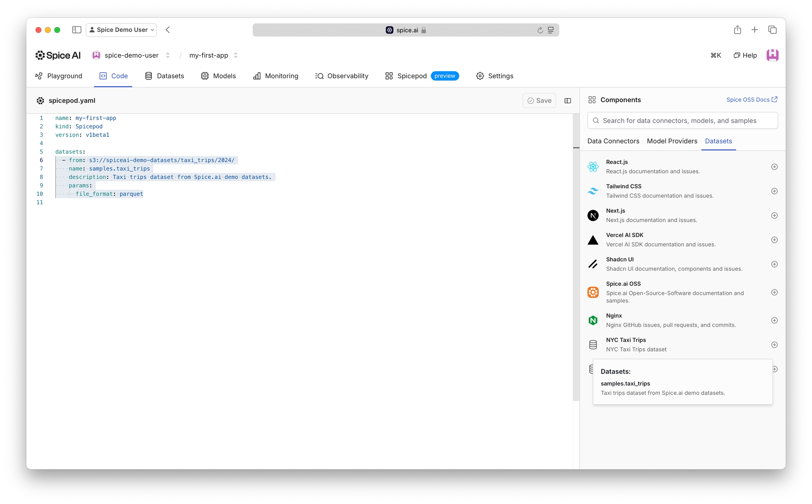Add NYC Taxi Trips dataset plus icon
The height and width of the screenshot is (504, 812).
(x=774, y=345)
